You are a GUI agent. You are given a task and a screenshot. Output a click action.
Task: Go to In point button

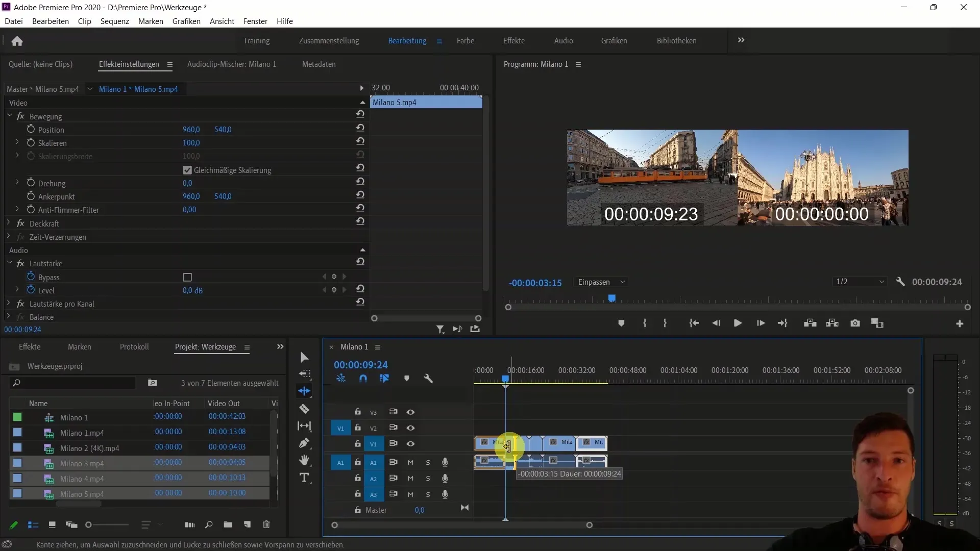tap(694, 323)
